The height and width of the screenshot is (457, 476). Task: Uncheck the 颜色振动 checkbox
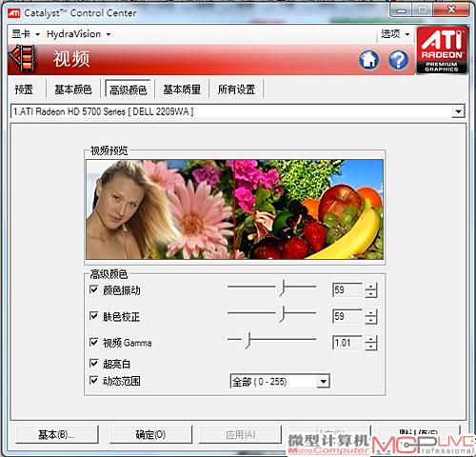click(x=94, y=289)
